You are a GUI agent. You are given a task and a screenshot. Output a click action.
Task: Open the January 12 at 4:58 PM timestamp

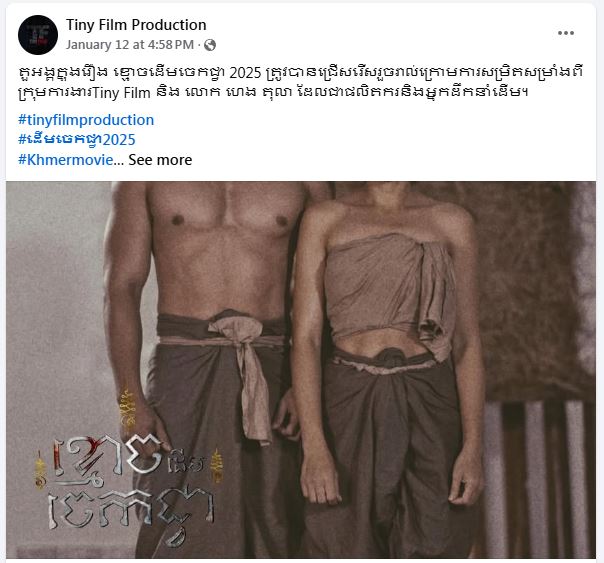[x=130, y=45]
